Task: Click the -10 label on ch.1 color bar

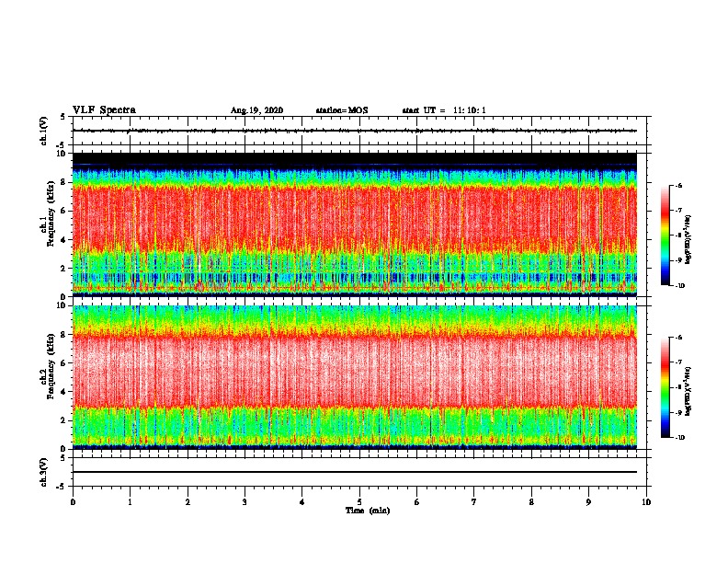Action: pyautogui.click(x=679, y=286)
